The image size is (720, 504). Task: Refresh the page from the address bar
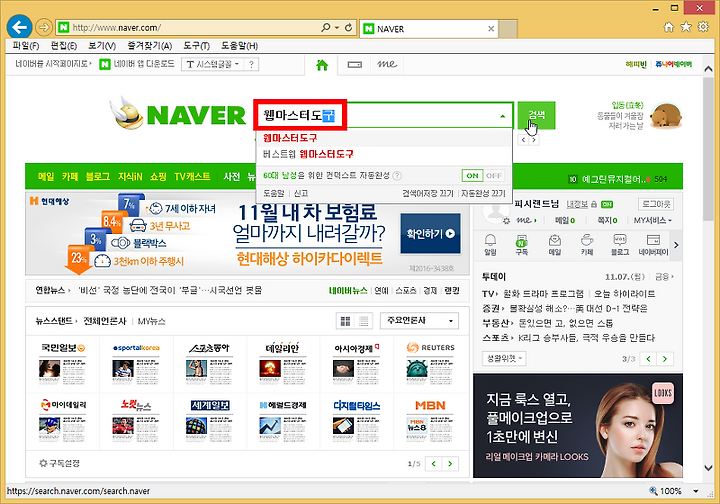[x=349, y=28]
